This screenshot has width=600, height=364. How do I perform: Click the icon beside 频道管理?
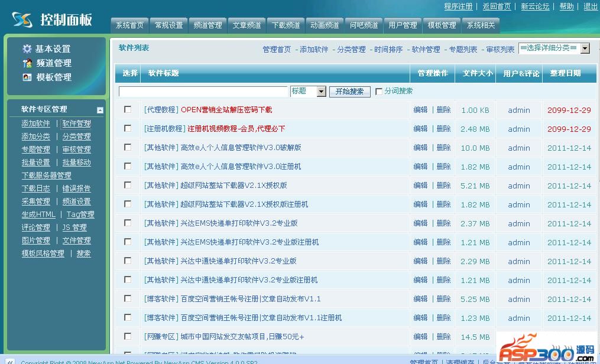coord(27,63)
